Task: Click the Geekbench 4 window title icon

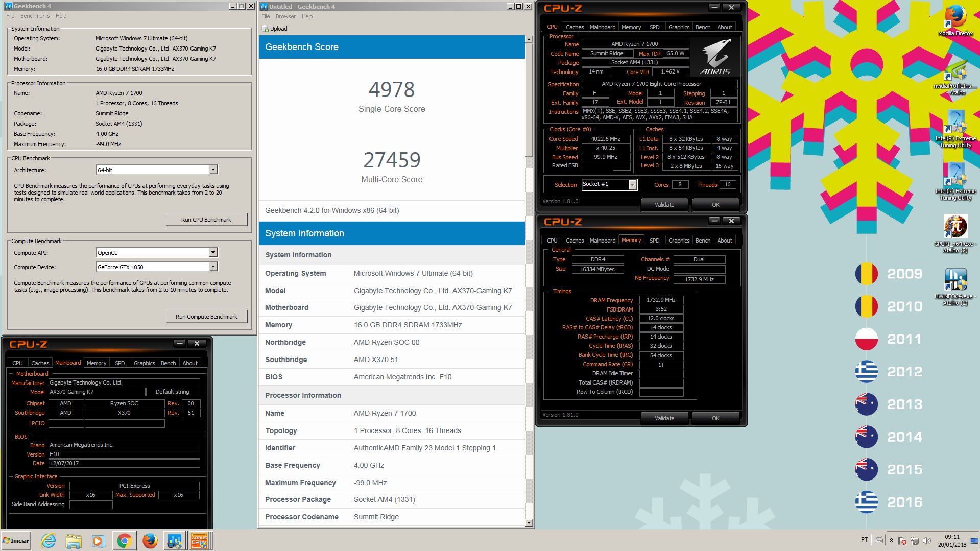Action: (8, 6)
